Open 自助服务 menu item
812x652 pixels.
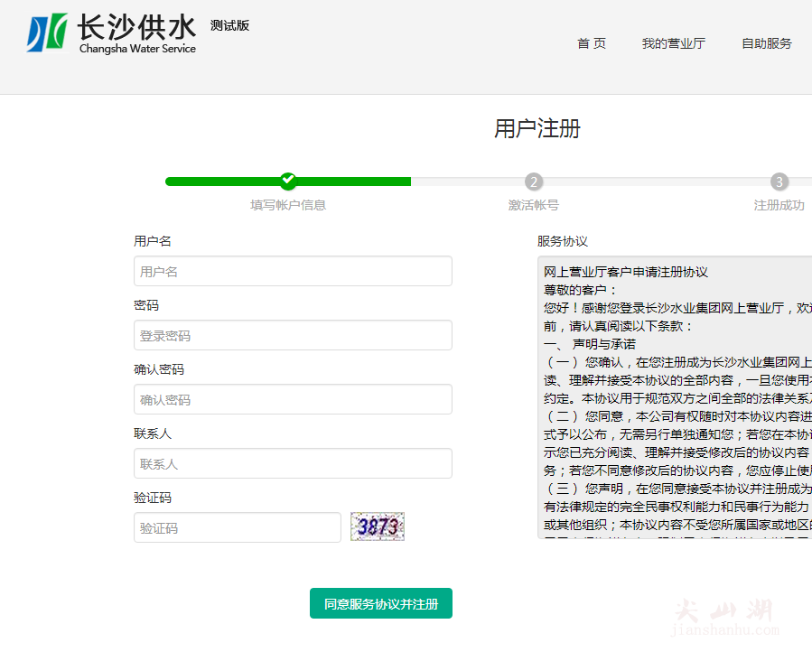(767, 43)
